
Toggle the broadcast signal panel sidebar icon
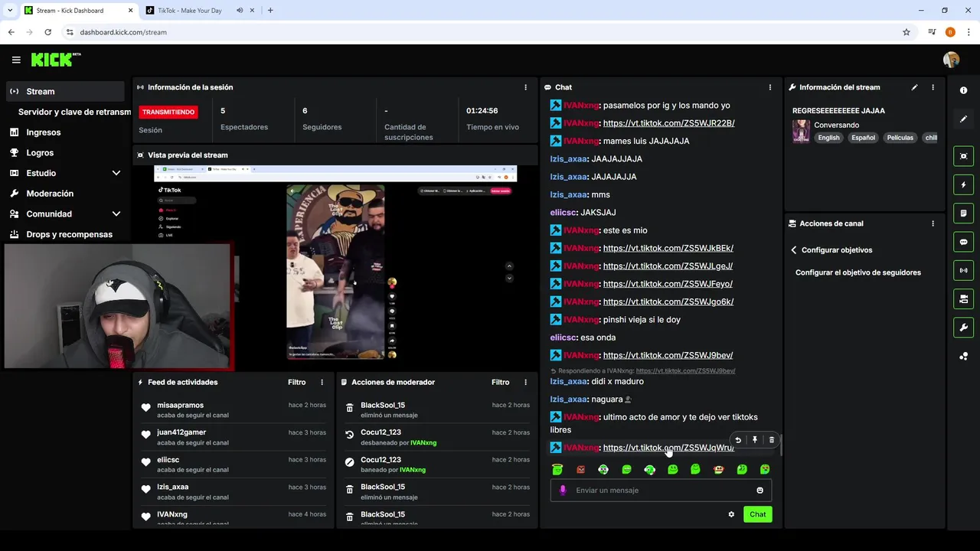tap(963, 270)
